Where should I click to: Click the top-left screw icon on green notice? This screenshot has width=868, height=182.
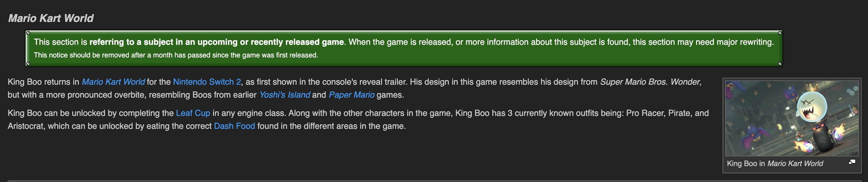point(28,33)
